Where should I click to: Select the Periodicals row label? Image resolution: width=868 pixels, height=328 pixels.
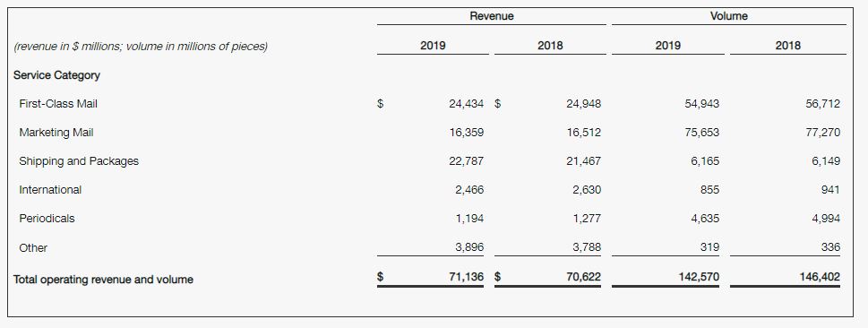47,219
